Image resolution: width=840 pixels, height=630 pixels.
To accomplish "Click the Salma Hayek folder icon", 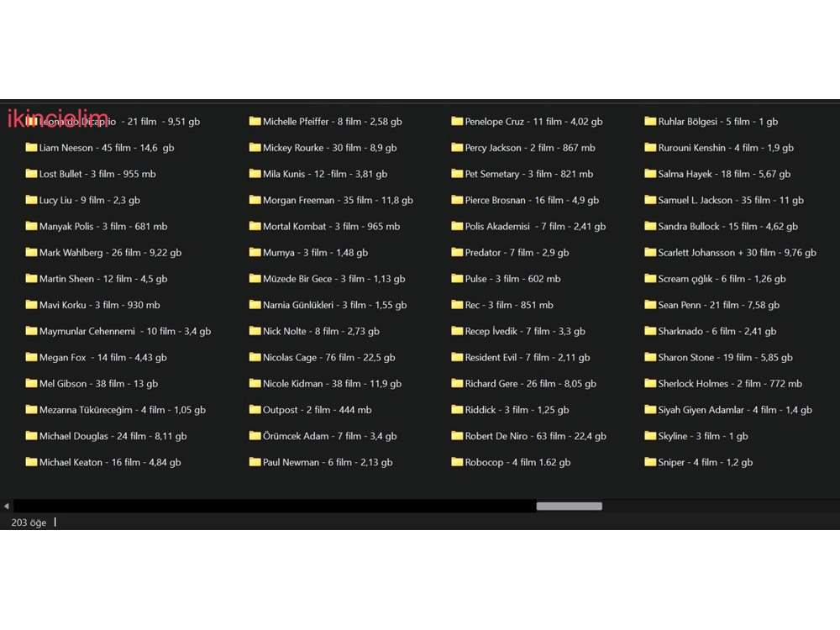I will click(x=650, y=174).
